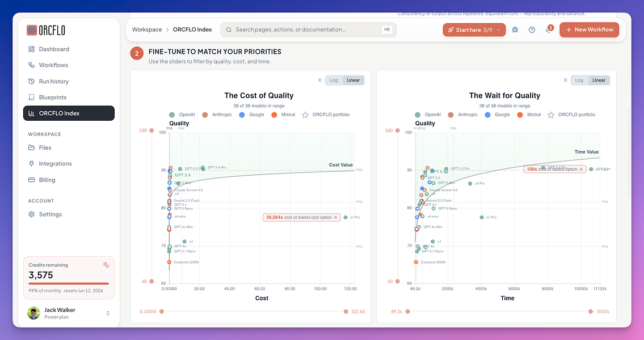Toggle Mistral legend in Wait for Quality chart
This screenshot has width=644, height=340.
529,115
